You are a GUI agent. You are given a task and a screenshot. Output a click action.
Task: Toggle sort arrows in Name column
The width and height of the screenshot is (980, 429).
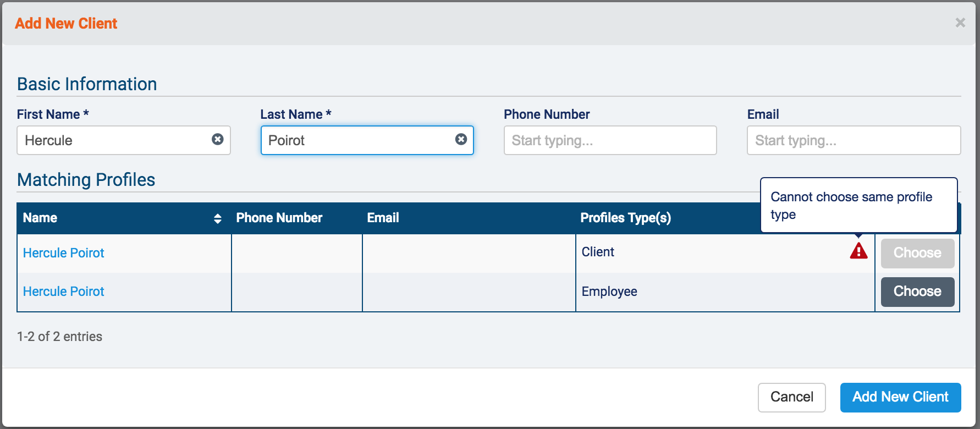[218, 218]
